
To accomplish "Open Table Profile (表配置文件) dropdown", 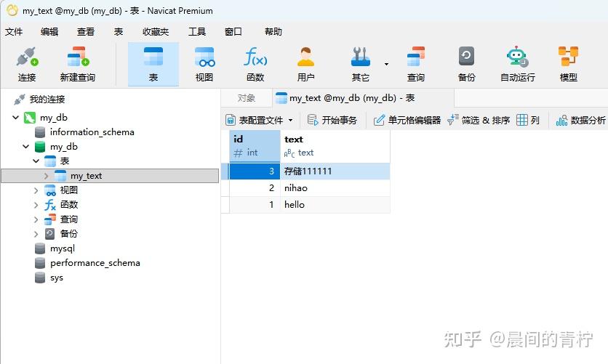I will pyautogui.click(x=259, y=121).
